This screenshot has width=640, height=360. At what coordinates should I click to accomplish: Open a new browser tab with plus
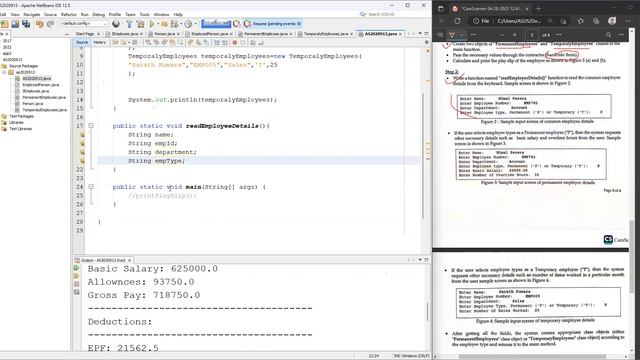point(538,8)
